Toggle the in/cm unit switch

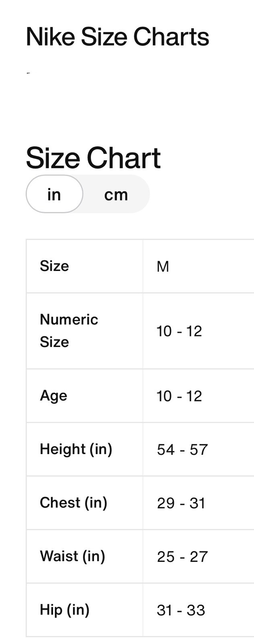[x=88, y=194]
